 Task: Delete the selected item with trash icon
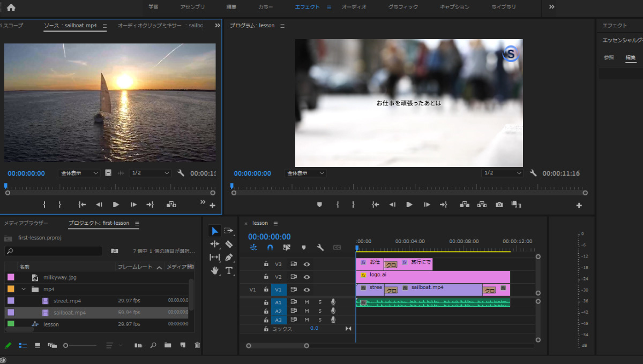197,345
